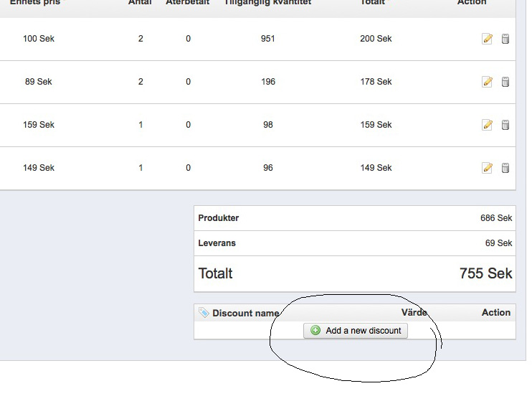Click the Discount name column header
532x414 pixels.
point(246,313)
